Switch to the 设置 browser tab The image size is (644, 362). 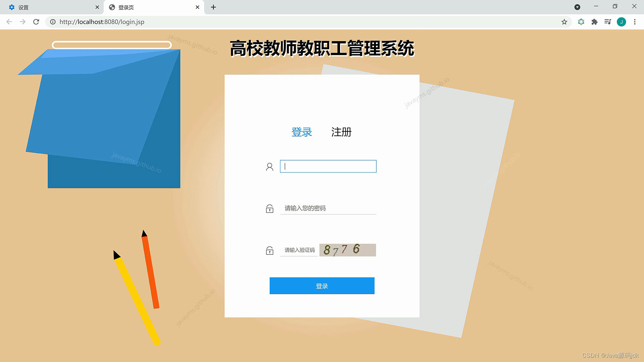coord(50,7)
